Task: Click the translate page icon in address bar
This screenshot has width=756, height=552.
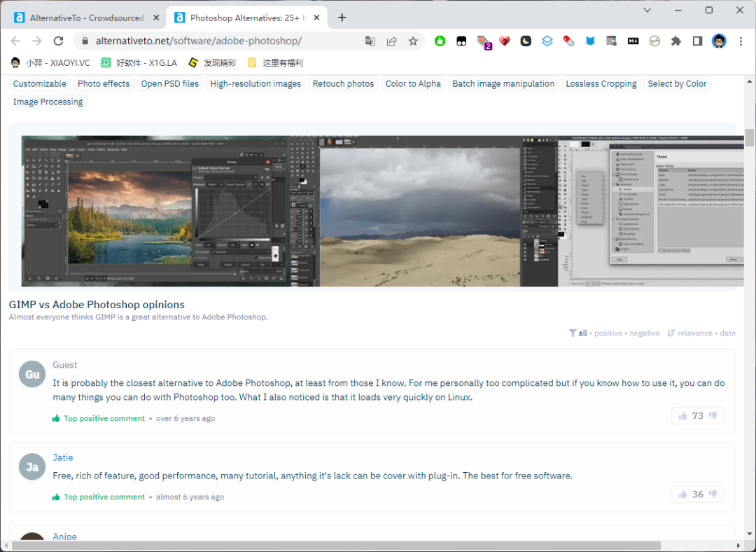Action: point(370,41)
